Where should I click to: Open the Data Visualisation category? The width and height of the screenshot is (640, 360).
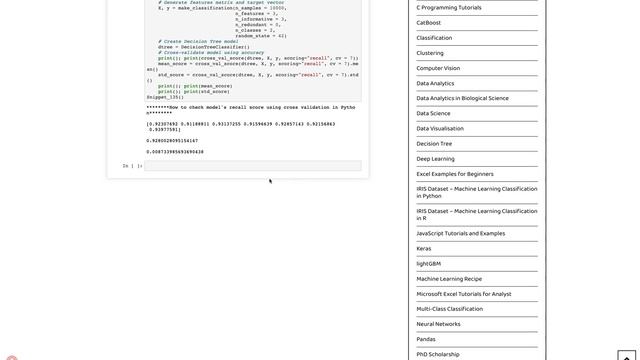440,129
